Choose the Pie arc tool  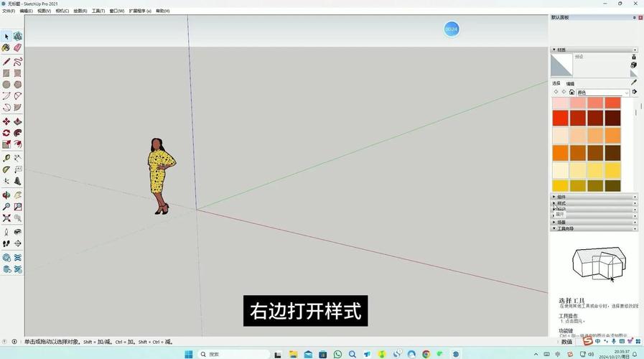pyautogui.click(x=18, y=108)
